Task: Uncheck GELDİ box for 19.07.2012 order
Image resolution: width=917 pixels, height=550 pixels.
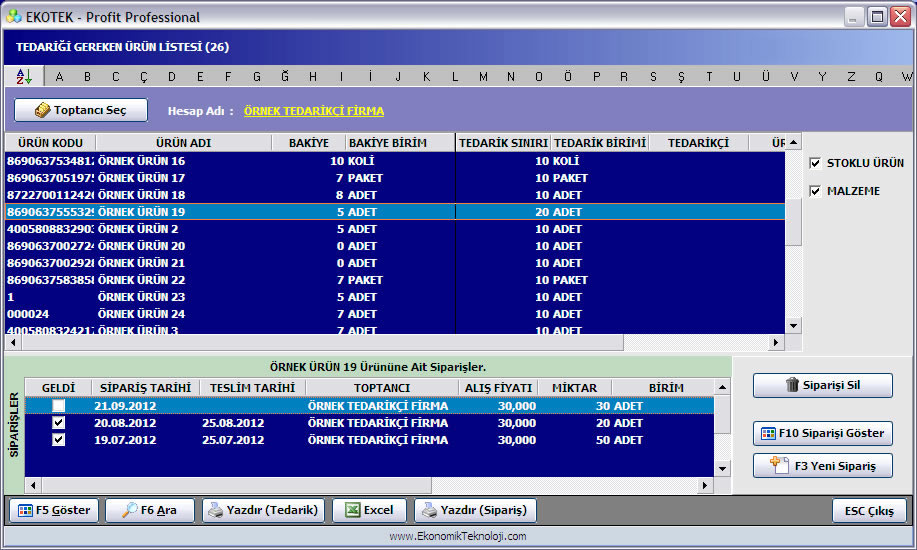Action: [x=58, y=439]
